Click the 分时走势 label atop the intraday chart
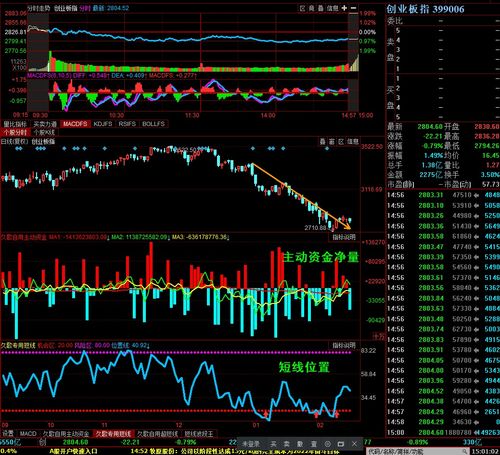The width and height of the screenshot is (500, 455). point(39,8)
